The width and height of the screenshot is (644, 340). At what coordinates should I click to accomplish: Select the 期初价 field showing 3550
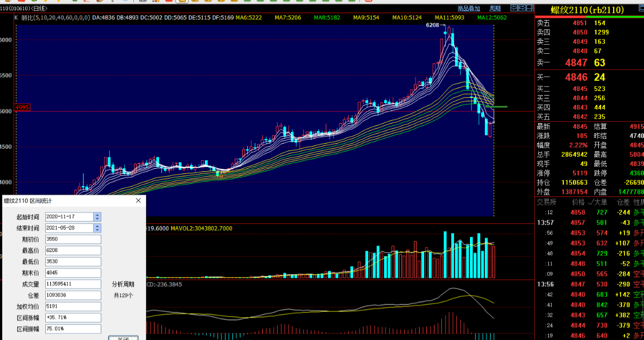tap(73, 239)
